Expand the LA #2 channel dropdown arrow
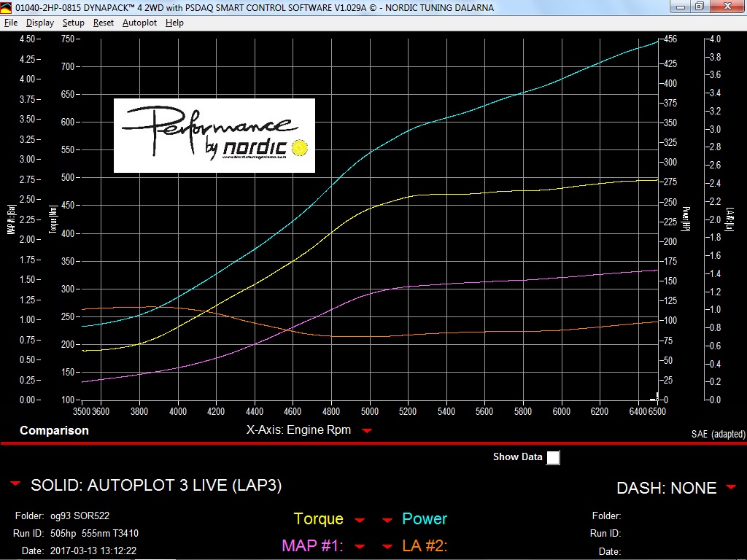This screenshot has height=560, width=747. (x=387, y=546)
